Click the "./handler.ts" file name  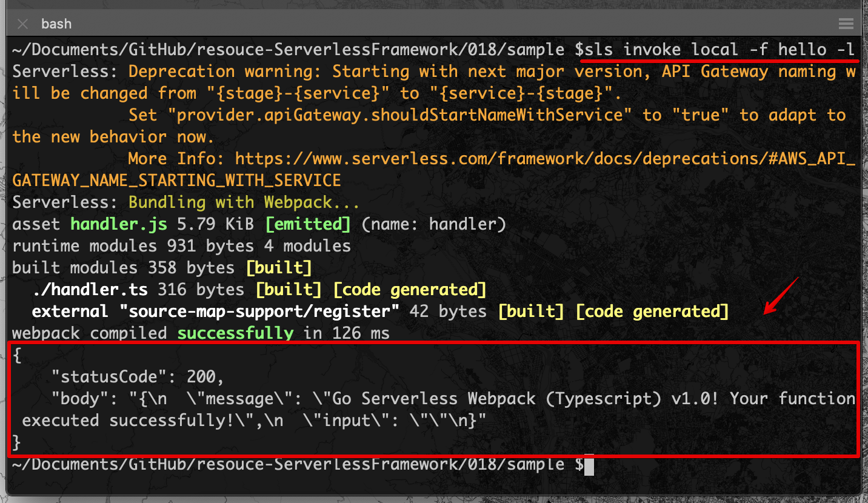[90, 290]
